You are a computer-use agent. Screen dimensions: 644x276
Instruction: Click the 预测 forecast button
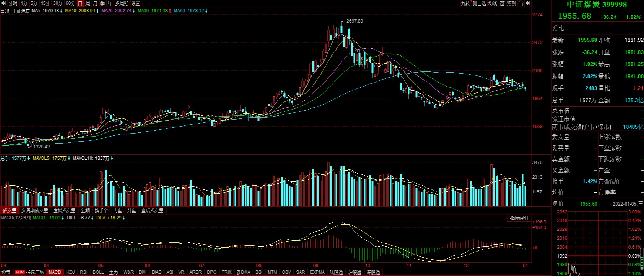[x=511, y=3]
